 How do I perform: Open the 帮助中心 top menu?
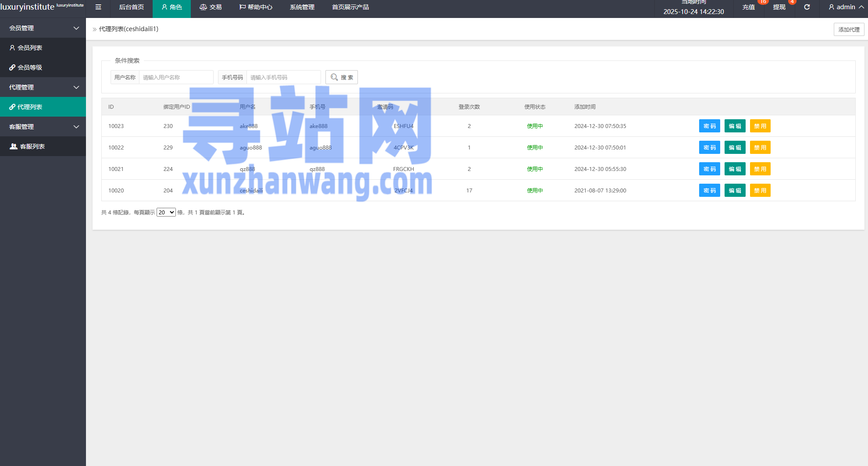256,7
